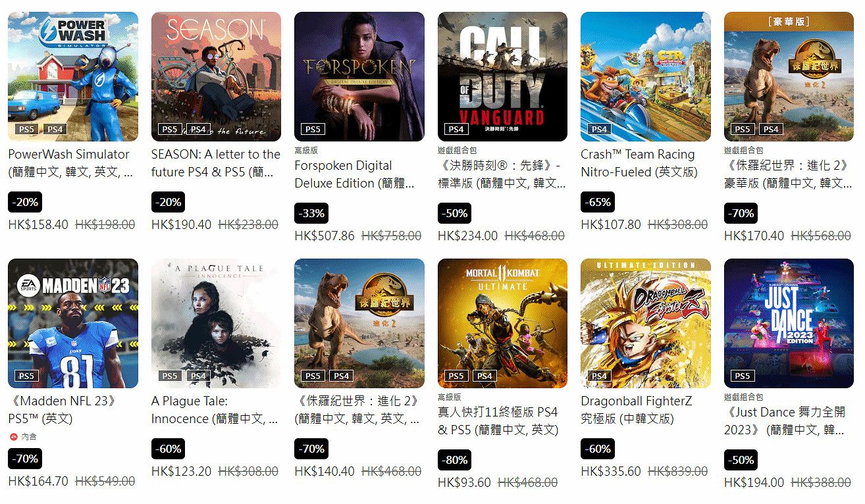Click the -80% discount badge on Mortal Kombat 11
The image size is (865, 504).
pyautogui.click(x=454, y=460)
